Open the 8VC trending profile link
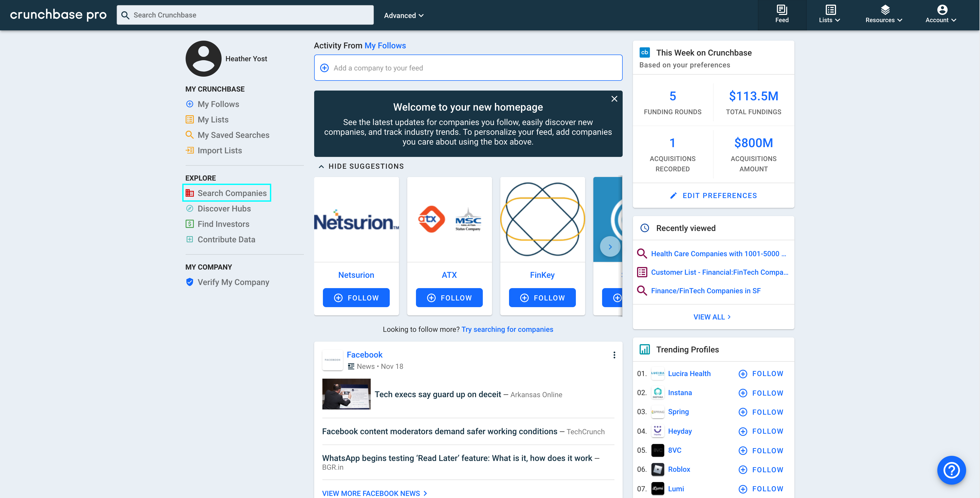 pos(675,450)
